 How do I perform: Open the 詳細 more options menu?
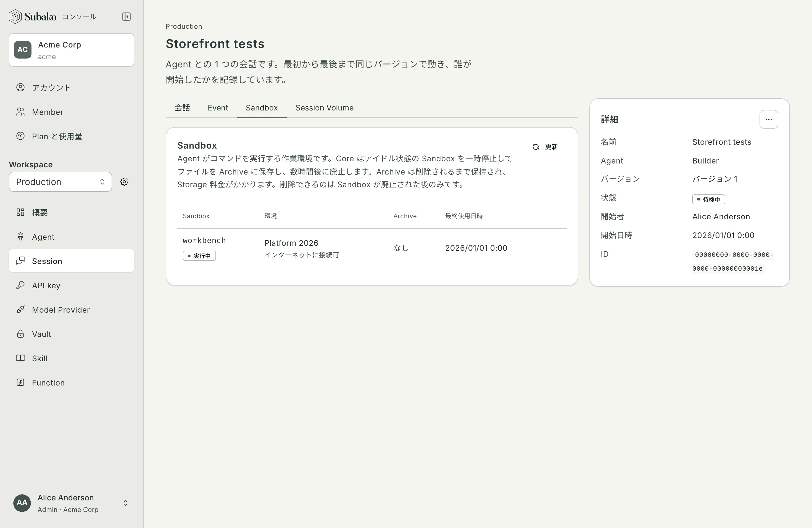click(768, 119)
